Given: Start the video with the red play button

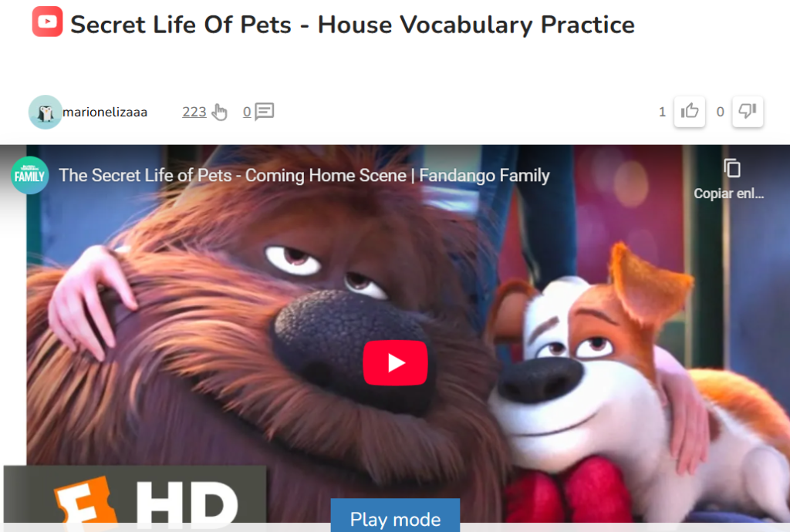Looking at the screenshot, I should [396, 363].
